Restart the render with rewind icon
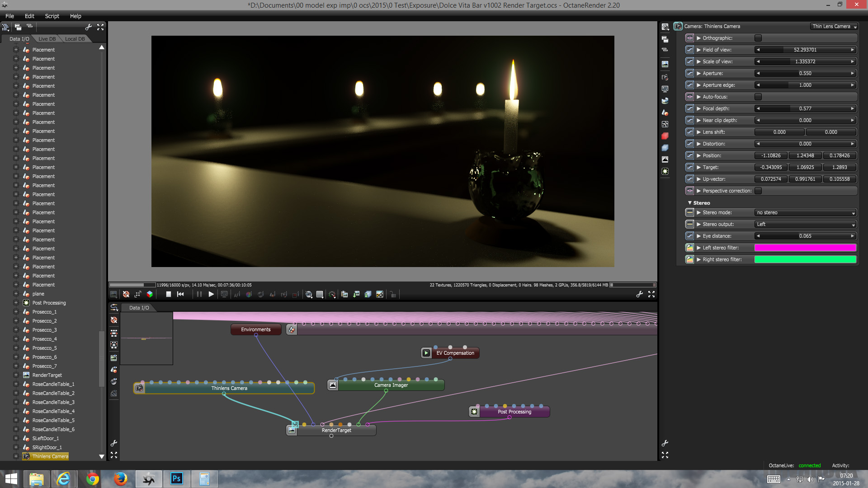Image resolution: width=868 pixels, height=488 pixels. (180, 295)
